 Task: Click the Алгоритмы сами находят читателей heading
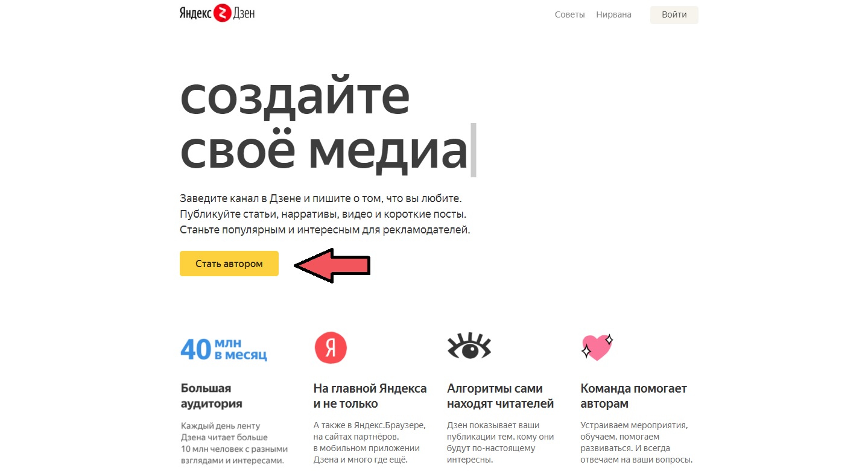pos(500,396)
